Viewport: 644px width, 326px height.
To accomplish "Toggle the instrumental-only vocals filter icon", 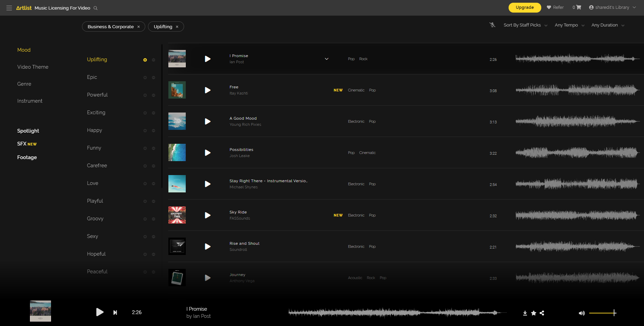I will click(492, 25).
